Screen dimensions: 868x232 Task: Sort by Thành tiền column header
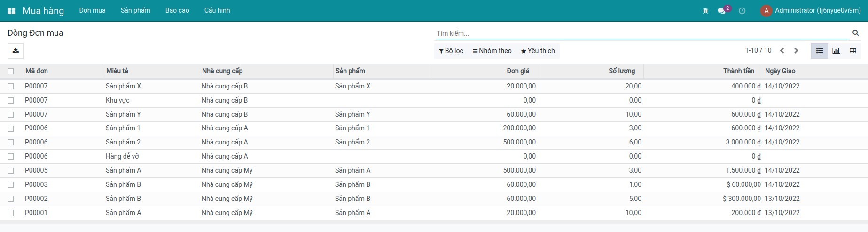click(x=738, y=71)
